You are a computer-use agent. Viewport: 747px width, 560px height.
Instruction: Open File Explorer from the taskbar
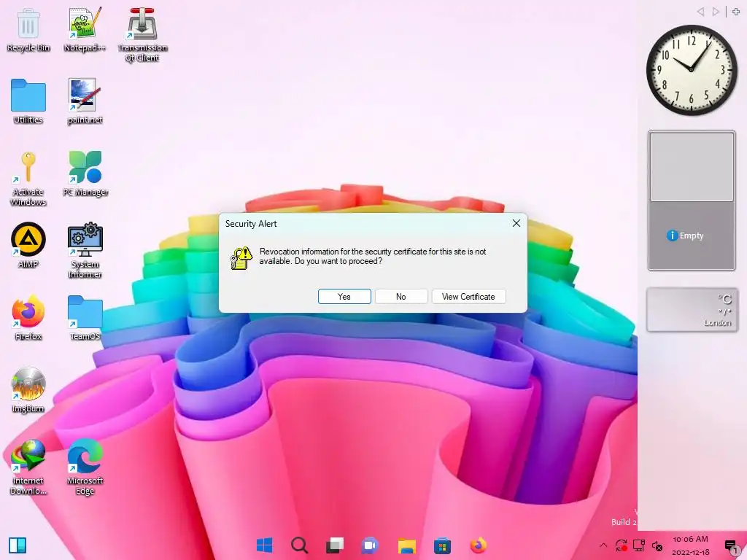pyautogui.click(x=406, y=545)
